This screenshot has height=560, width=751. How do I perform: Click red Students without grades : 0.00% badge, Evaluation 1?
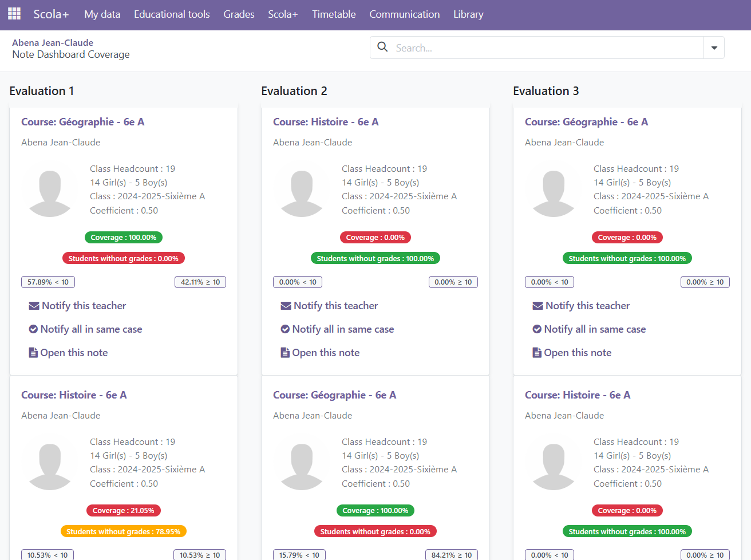click(x=124, y=259)
